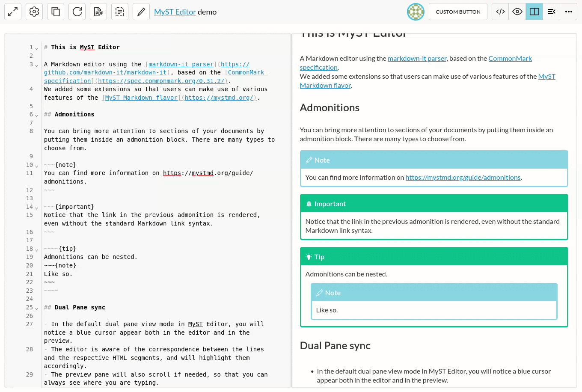The image size is (582, 392).
Task: Collapse the fold arrow on line 3
Action: [36, 65]
